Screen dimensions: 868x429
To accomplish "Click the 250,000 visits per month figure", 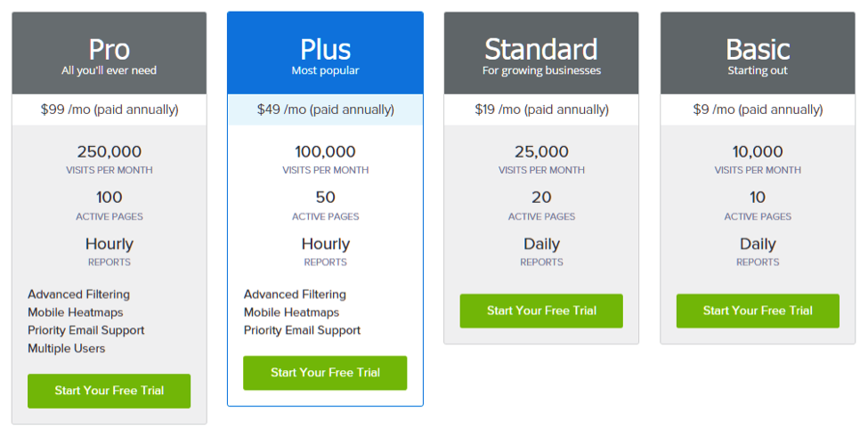I will [x=110, y=152].
